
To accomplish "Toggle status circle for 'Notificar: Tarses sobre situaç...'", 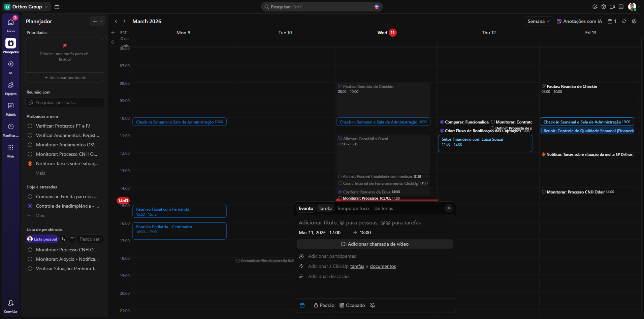I will (x=30, y=164).
